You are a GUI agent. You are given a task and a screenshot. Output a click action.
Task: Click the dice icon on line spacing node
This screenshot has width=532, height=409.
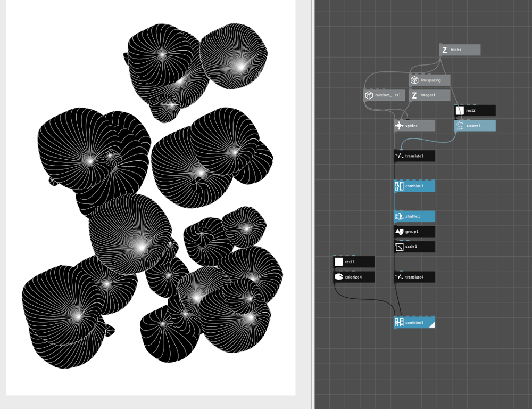tap(414, 80)
